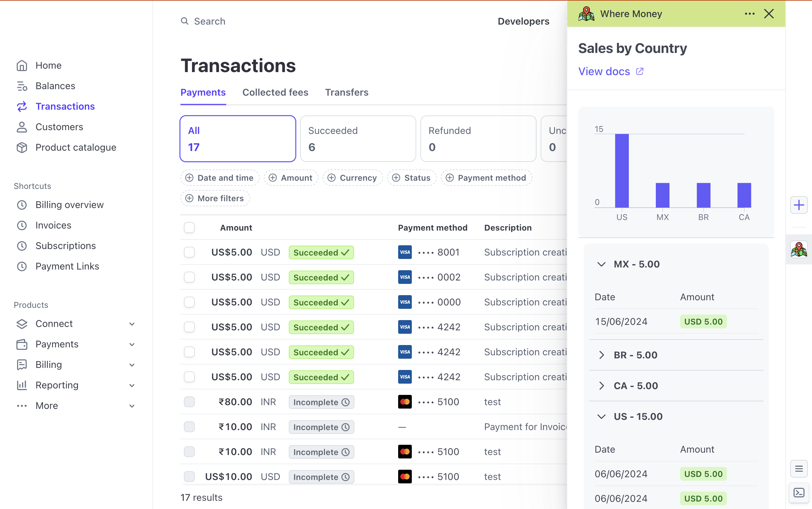
Task: Click the Where Money app icon
Action: click(799, 249)
